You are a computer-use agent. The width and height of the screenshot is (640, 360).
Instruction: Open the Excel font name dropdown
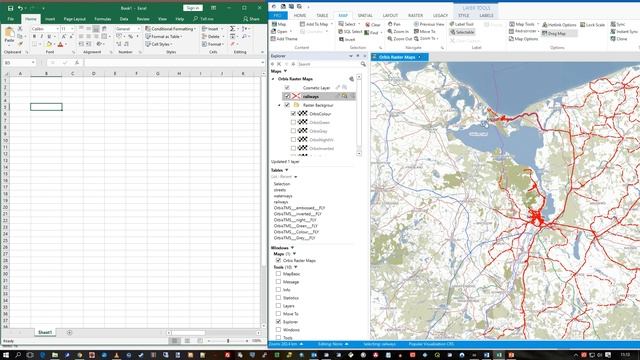pyautogui.click(x=58, y=29)
